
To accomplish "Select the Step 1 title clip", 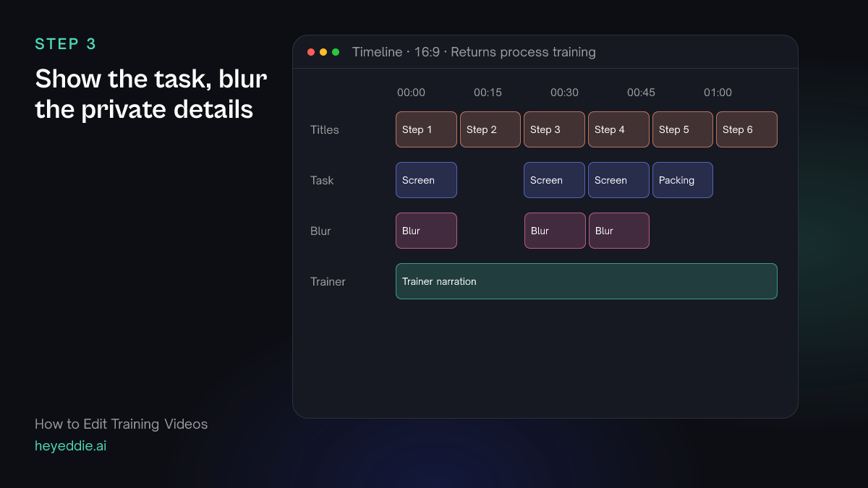I will [x=426, y=129].
